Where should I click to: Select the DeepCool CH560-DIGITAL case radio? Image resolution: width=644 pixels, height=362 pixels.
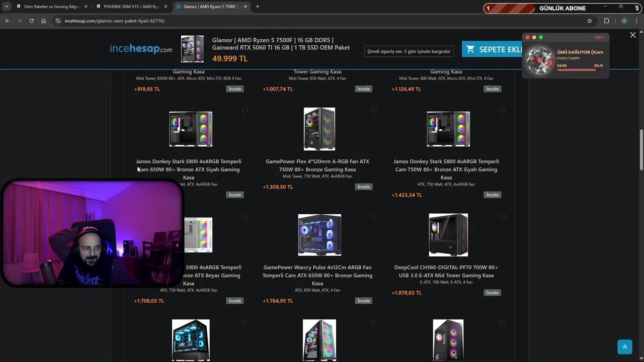pyautogui.click(x=503, y=216)
